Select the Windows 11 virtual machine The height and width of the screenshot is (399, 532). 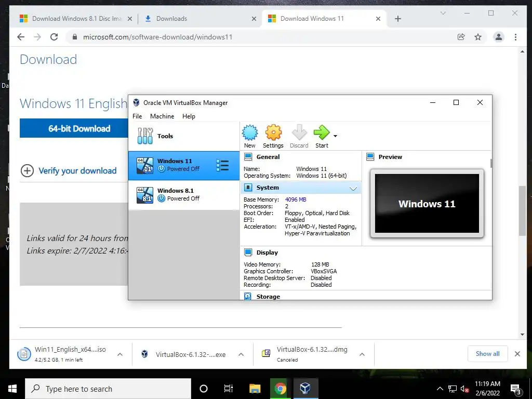coord(184,165)
